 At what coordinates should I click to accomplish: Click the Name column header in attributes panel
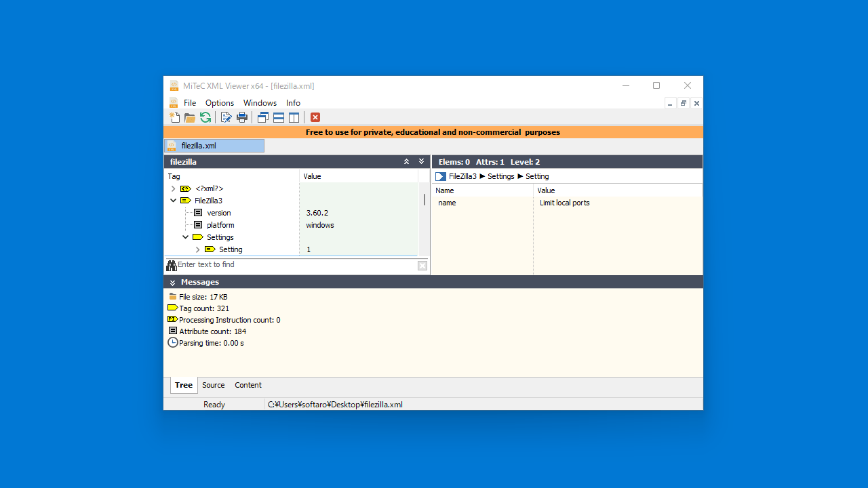[482, 190]
